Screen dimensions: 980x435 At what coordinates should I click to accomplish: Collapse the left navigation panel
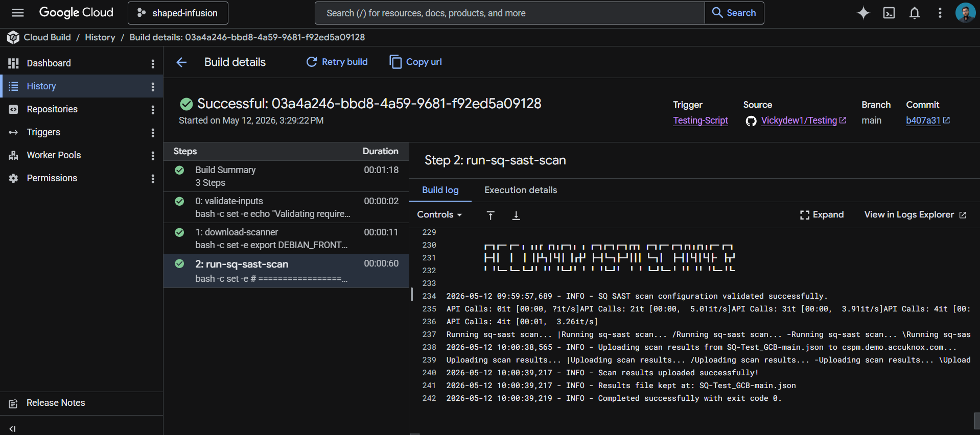(13, 428)
